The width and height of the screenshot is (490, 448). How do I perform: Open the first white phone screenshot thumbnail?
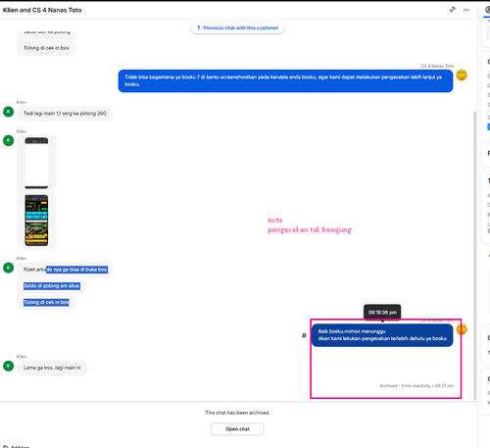click(36, 163)
